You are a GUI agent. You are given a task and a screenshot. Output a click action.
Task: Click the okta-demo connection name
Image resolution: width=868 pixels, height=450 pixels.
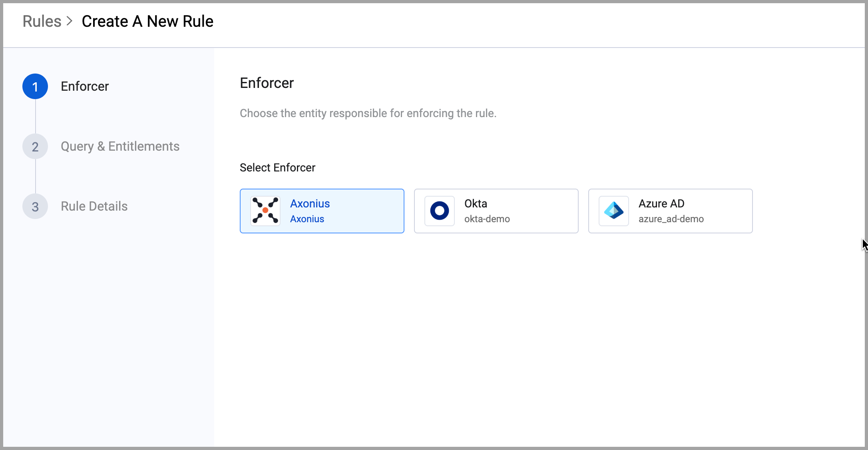487,219
